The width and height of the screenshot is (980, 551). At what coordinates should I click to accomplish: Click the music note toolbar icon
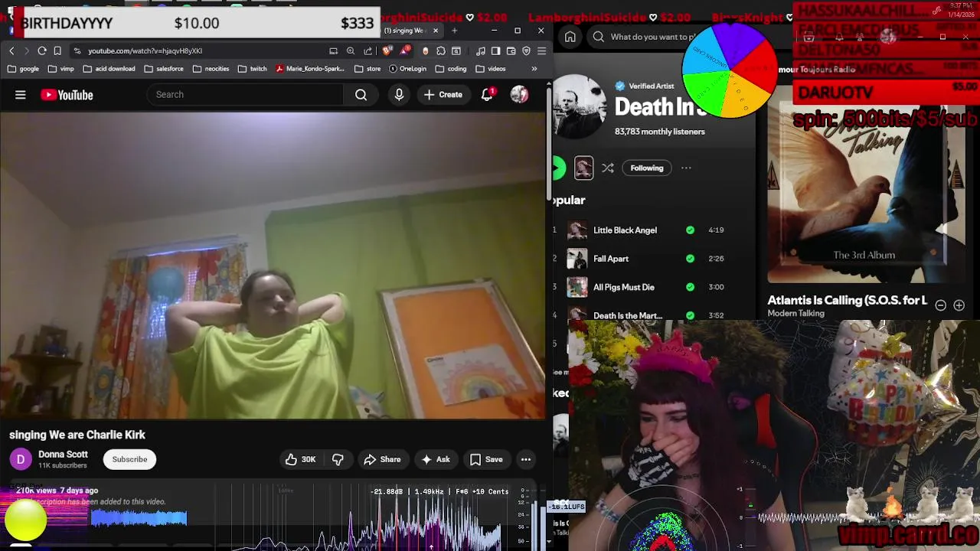tap(480, 51)
